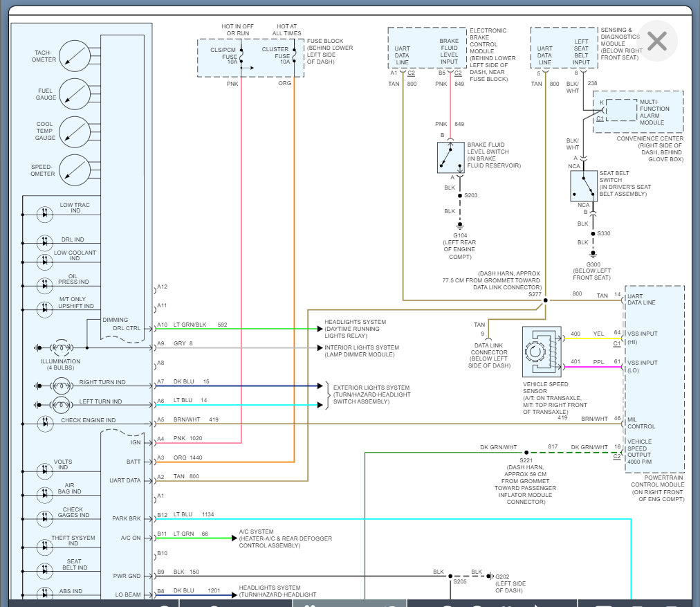The image size is (700, 607).
Task: Click the S277 splice junction dot
Action: pyautogui.click(x=545, y=300)
